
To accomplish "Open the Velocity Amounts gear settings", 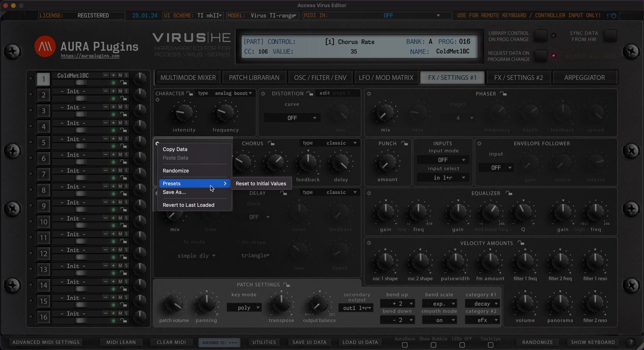I will [369, 243].
